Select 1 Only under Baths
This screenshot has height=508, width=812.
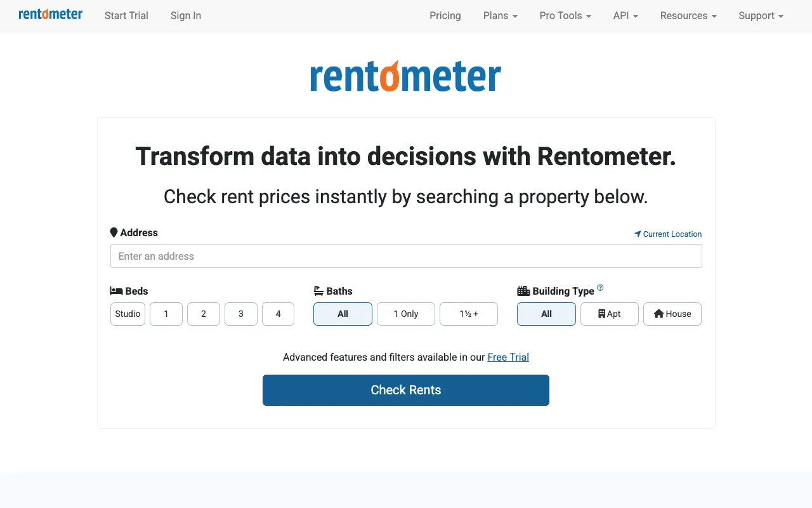(x=405, y=314)
